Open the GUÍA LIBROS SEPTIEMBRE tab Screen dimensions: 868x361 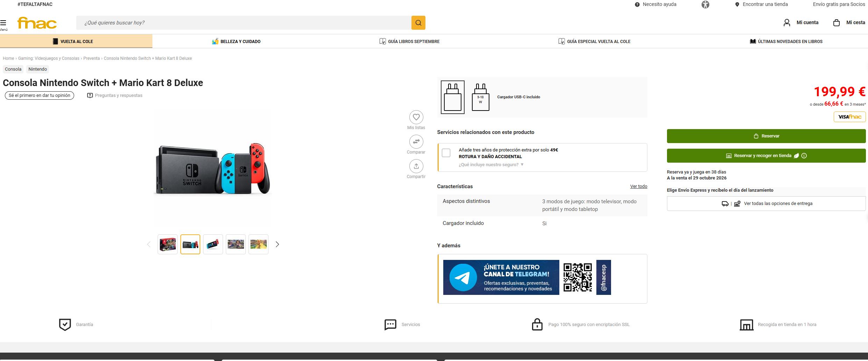[409, 41]
